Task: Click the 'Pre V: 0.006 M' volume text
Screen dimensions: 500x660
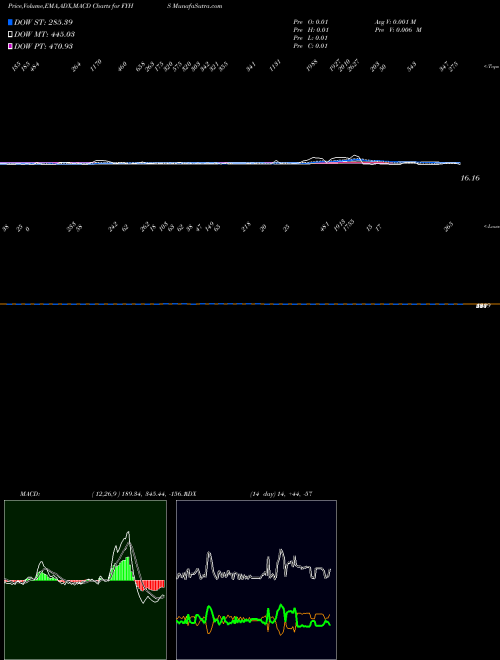Action: (x=399, y=30)
